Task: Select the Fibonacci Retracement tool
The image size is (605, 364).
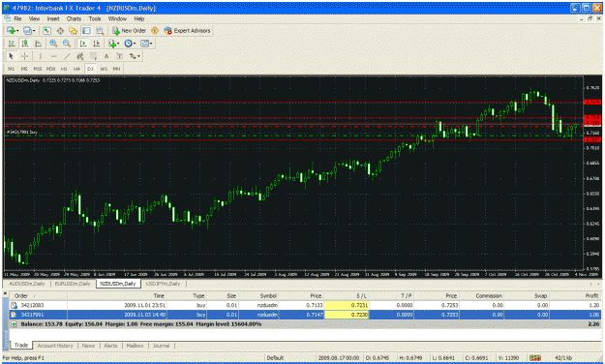Action: pyautogui.click(x=93, y=56)
